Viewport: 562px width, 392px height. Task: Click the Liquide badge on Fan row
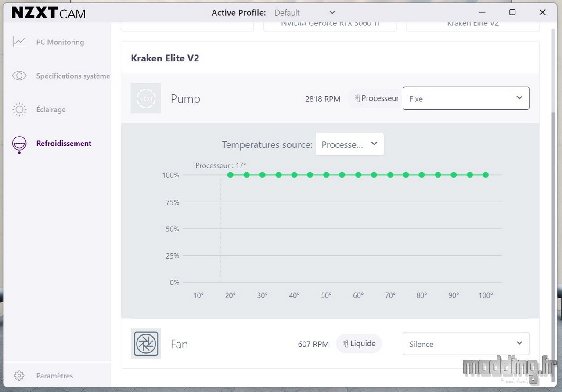pyautogui.click(x=359, y=344)
